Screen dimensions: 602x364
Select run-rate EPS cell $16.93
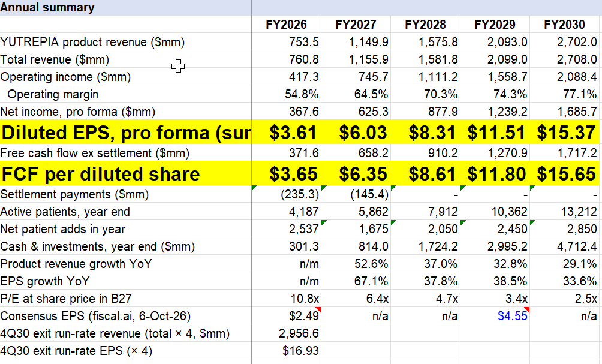pyautogui.click(x=287, y=351)
